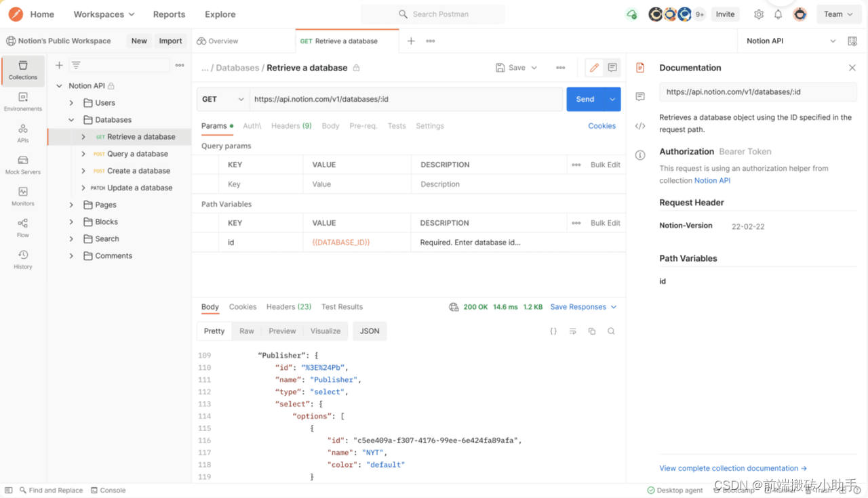
Task: Expand the Users folder
Action: [x=71, y=103]
